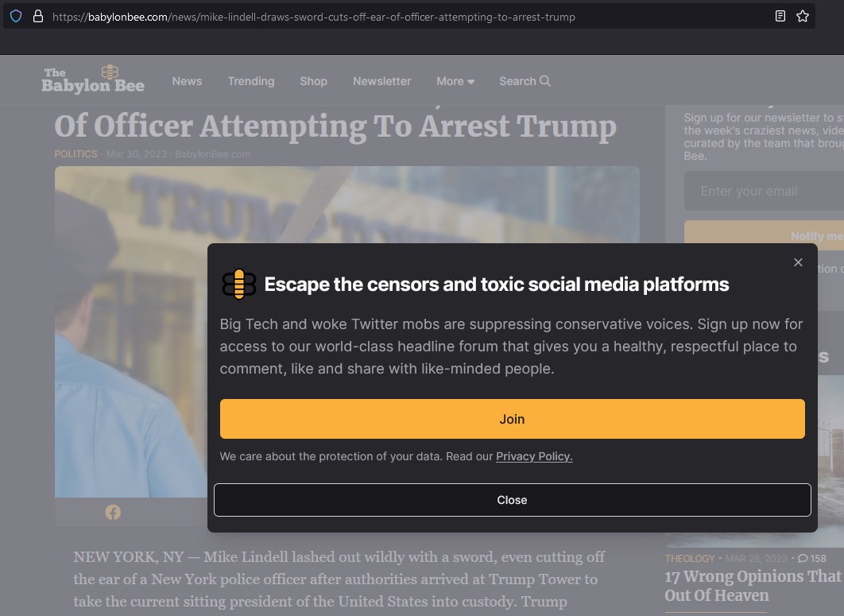
Task: Click the browser address bar URL
Action: [x=314, y=17]
